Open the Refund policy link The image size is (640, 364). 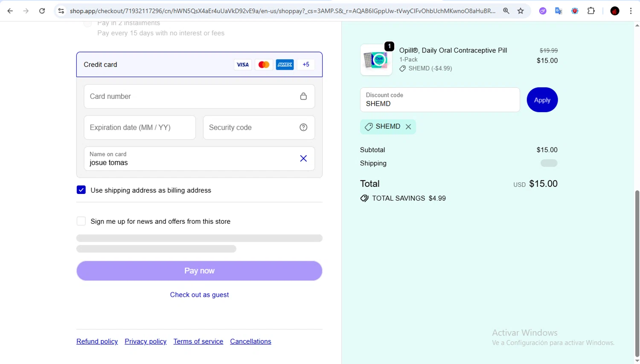click(x=97, y=341)
